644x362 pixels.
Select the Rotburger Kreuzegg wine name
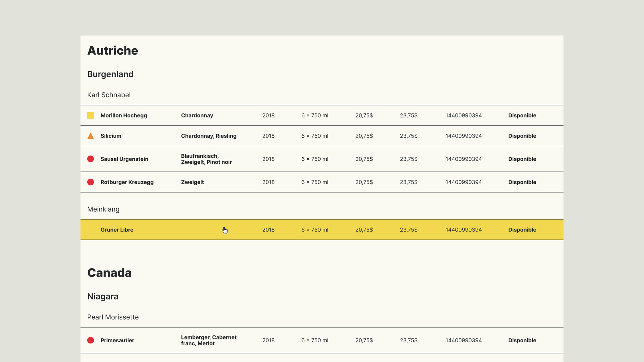127,182
